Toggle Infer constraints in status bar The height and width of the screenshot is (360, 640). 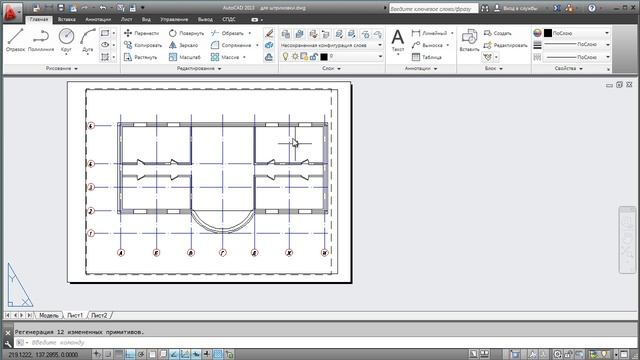tap(97, 354)
